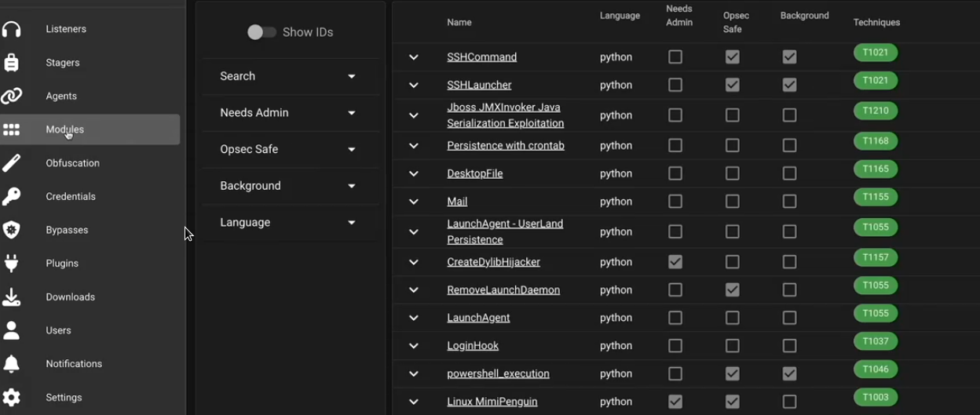Open Credentials using the key icon

(11, 197)
